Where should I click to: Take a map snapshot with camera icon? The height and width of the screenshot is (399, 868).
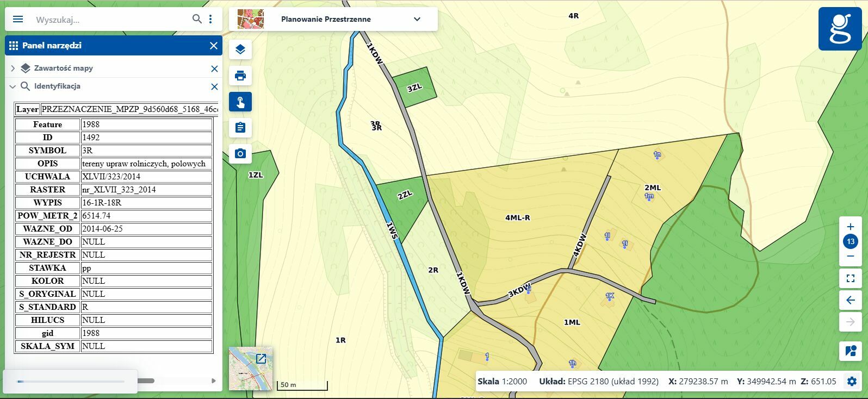click(240, 154)
